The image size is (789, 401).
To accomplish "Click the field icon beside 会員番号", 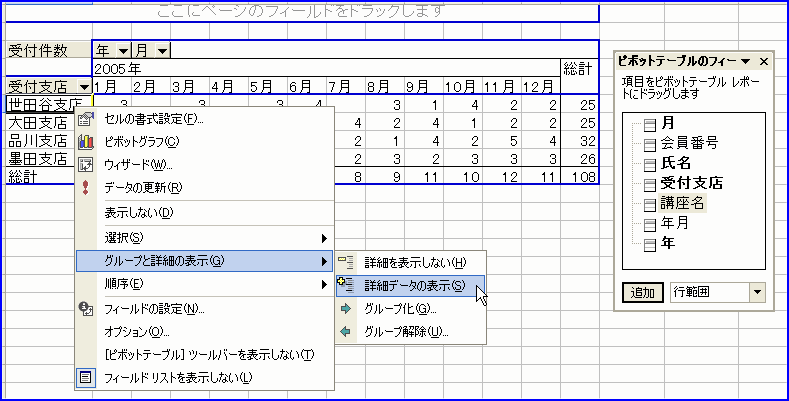I will 650,145.
